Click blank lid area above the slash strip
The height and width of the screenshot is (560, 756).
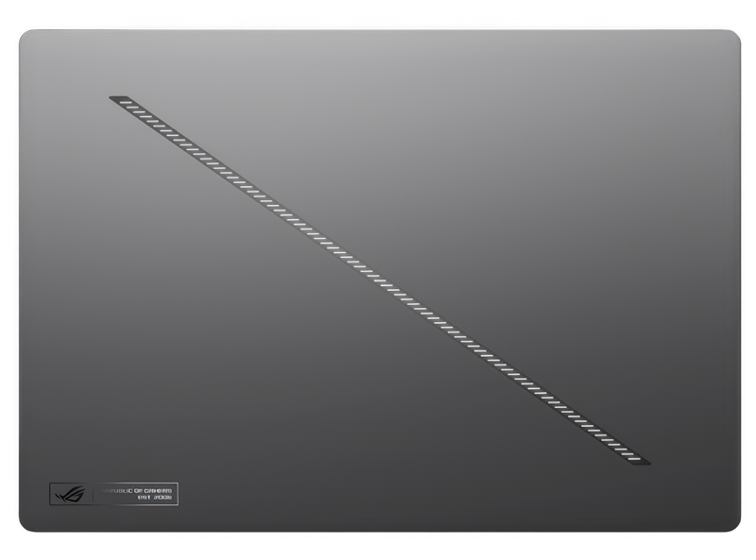520,142
